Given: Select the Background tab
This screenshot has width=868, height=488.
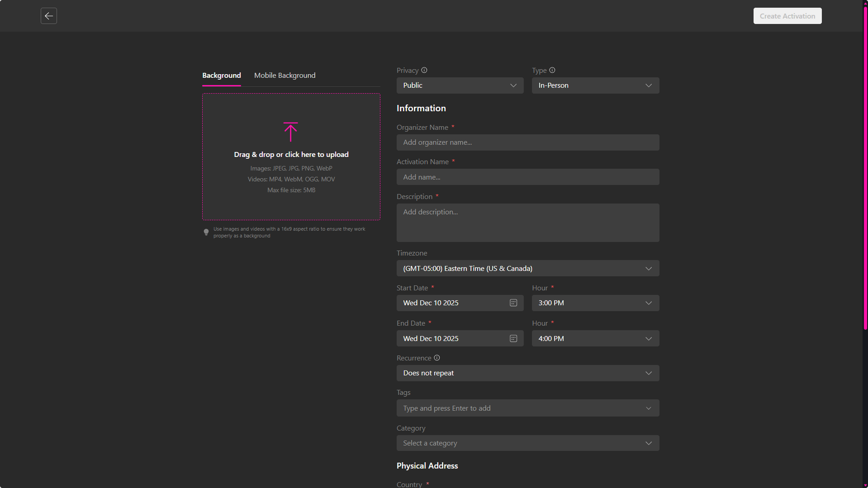Looking at the screenshot, I should coord(221,76).
